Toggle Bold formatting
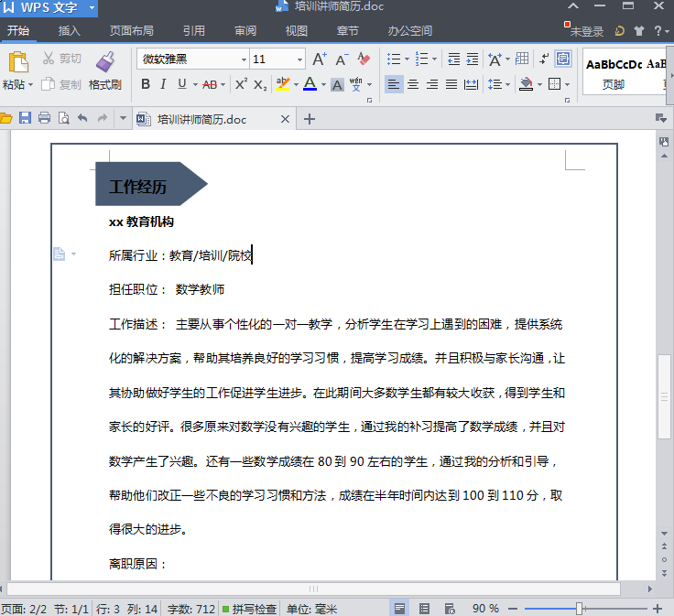Screen dimensions: 674x616 (x=146, y=84)
